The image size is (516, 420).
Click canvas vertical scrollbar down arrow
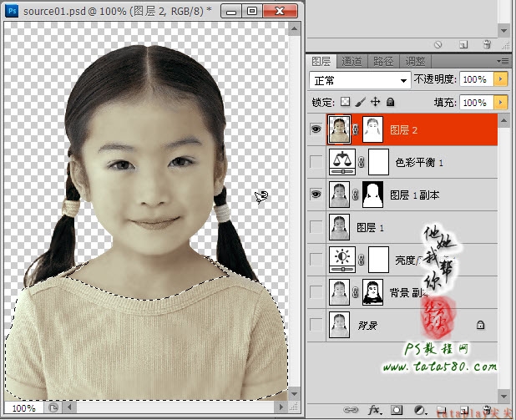click(x=294, y=393)
